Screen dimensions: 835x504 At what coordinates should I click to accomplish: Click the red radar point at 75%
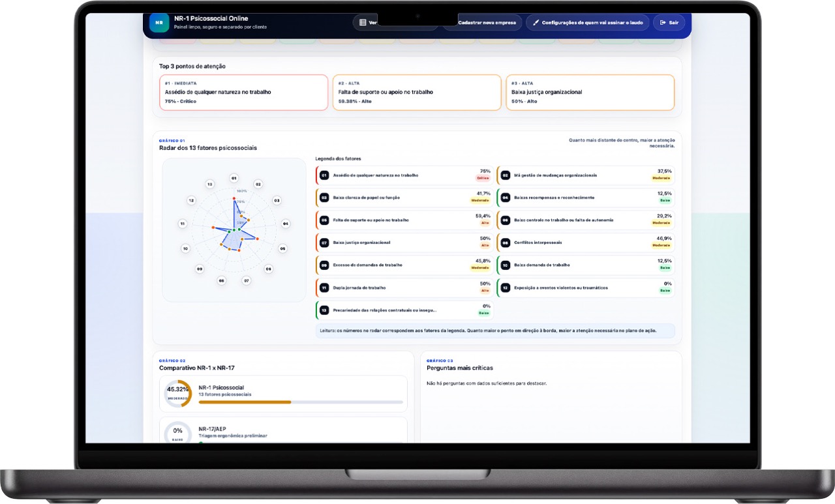click(234, 198)
